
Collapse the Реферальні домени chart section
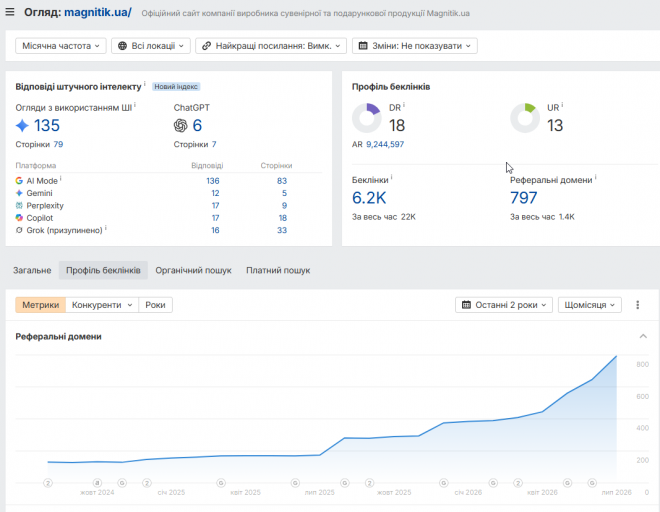(x=643, y=336)
